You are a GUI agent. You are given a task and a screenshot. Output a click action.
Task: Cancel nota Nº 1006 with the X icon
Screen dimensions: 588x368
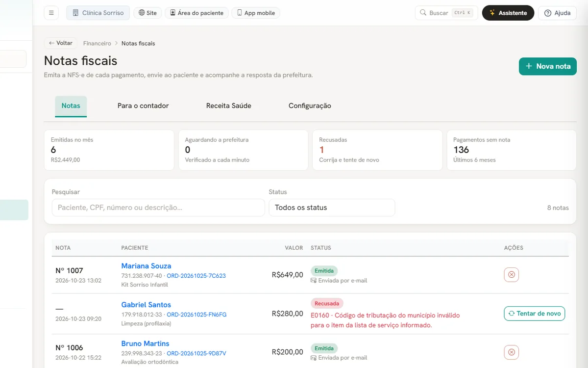point(511,352)
